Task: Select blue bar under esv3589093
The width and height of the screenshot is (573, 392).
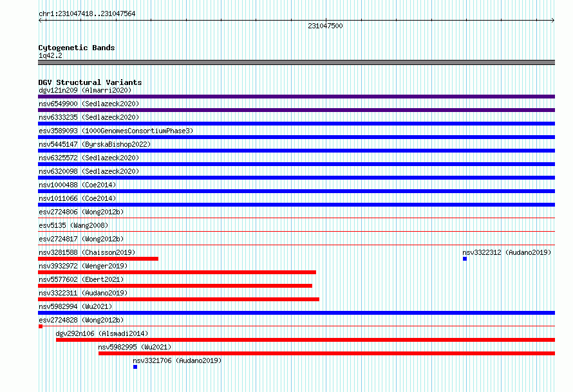Action: 296,137
